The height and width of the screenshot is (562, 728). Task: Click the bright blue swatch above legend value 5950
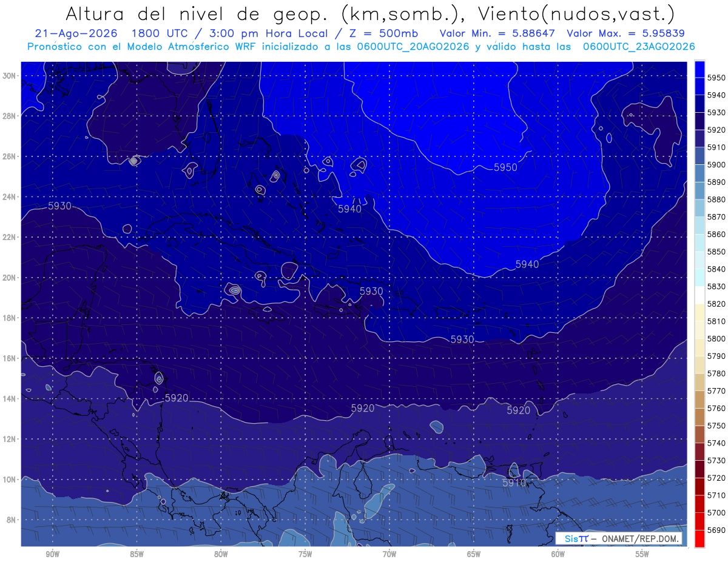pos(699,69)
